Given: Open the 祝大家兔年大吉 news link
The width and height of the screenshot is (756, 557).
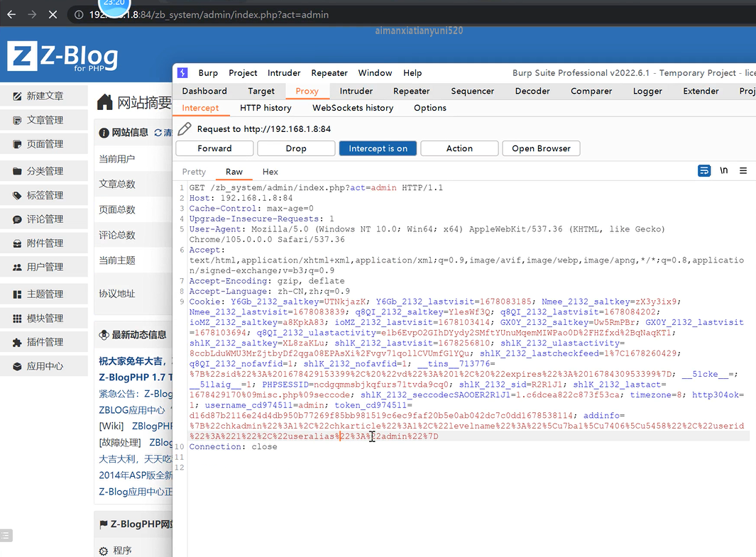Looking at the screenshot, I should [x=135, y=361].
